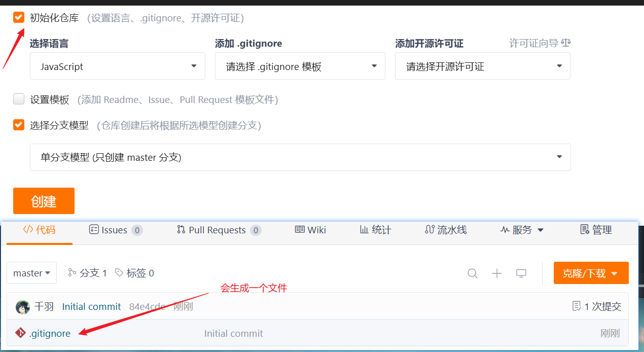The image size is (644, 352).
Task: Enable the 设置模板 checkbox
Action: click(x=19, y=99)
